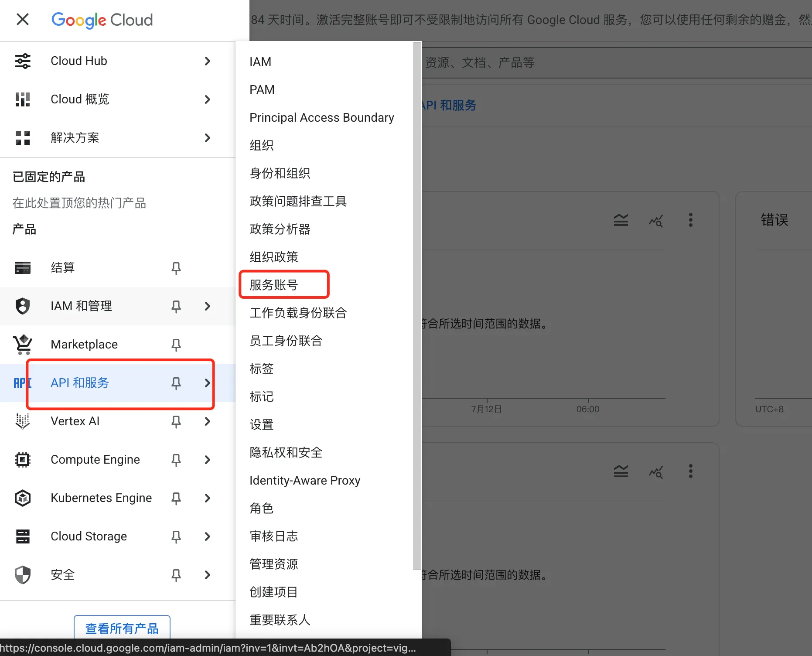The width and height of the screenshot is (812, 656).
Task: Open the Marketplace from the sidebar
Action: coord(84,344)
